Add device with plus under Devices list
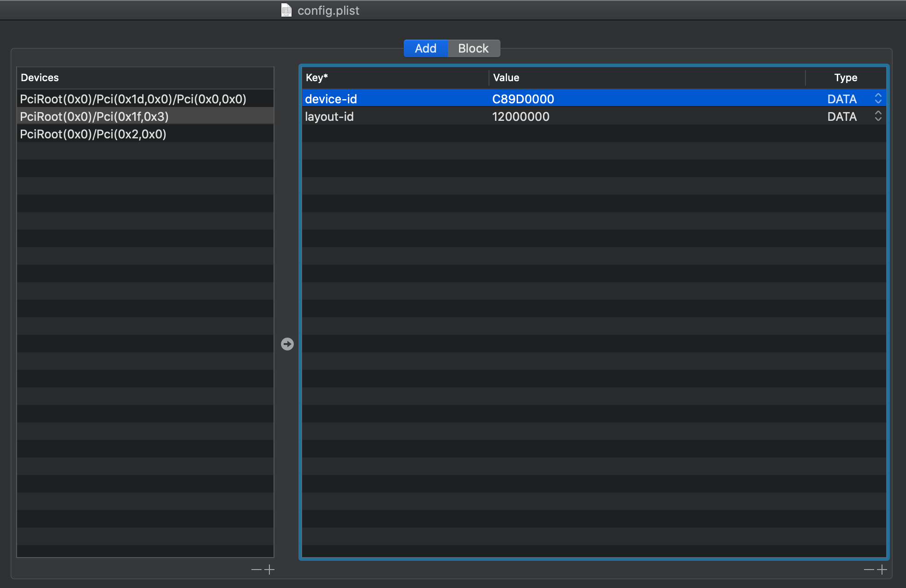This screenshot has height=588, width=906. 269,570
